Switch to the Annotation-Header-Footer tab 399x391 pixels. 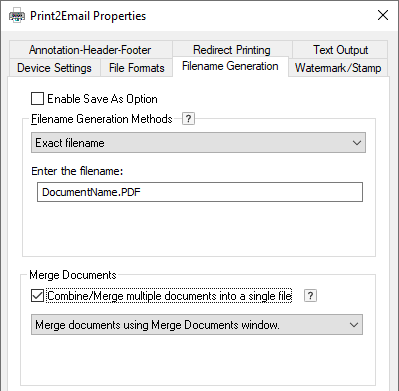pos(90,50)
